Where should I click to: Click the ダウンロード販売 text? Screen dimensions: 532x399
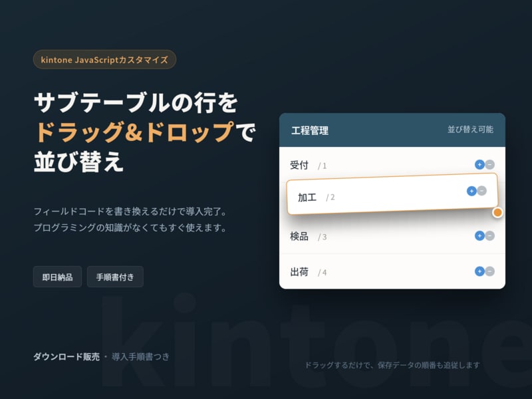[66, 356]
